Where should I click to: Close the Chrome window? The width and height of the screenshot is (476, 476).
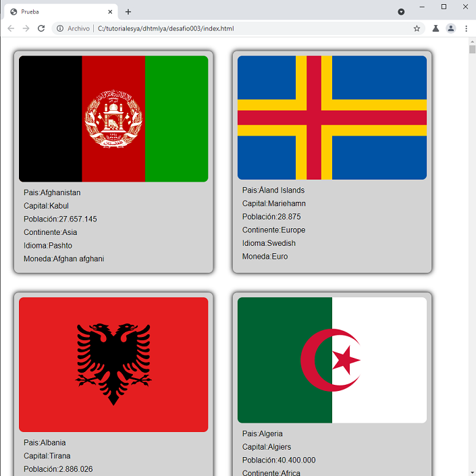click(465, 7)
